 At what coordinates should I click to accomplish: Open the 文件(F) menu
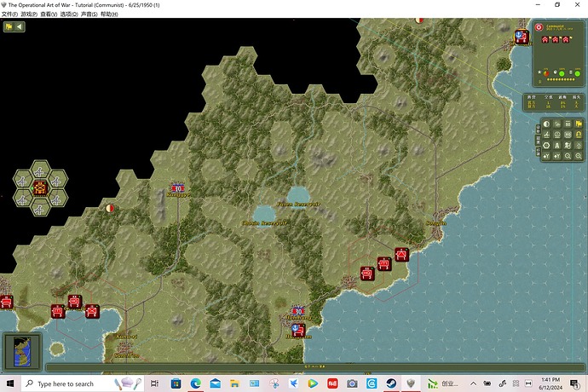click(x=9, y=14)
